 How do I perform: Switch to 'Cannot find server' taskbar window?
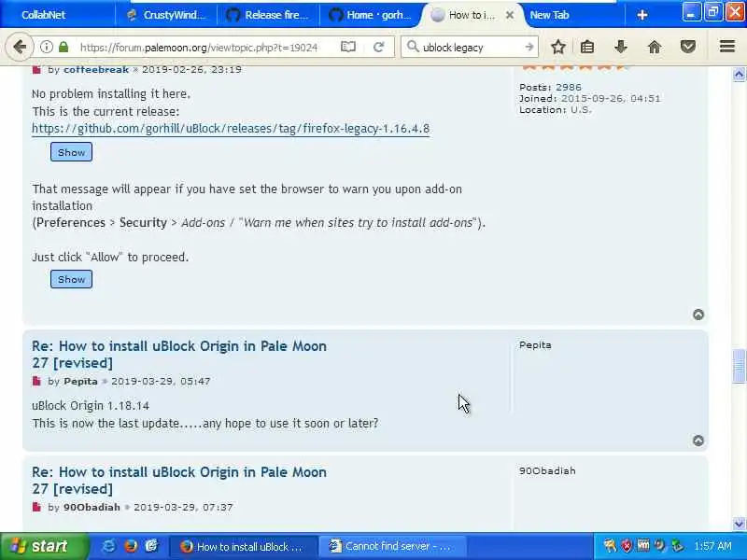click(391, 547)
